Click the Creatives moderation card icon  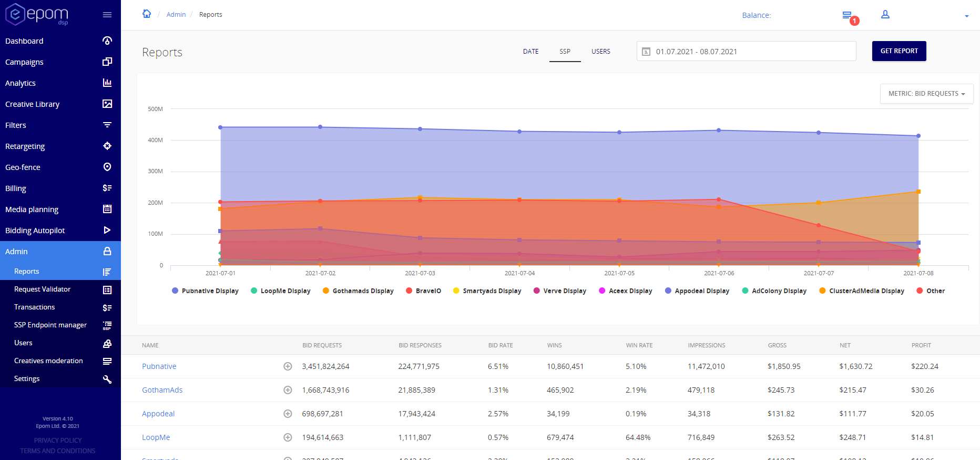click(107, 361)
